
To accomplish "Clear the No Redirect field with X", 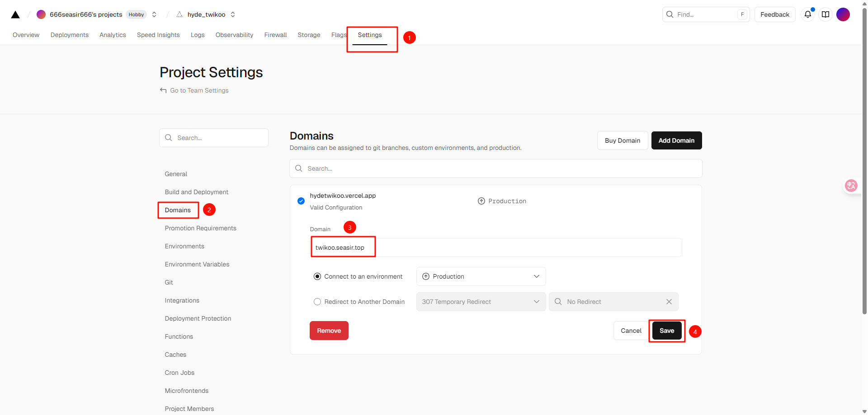I will 669,302.
